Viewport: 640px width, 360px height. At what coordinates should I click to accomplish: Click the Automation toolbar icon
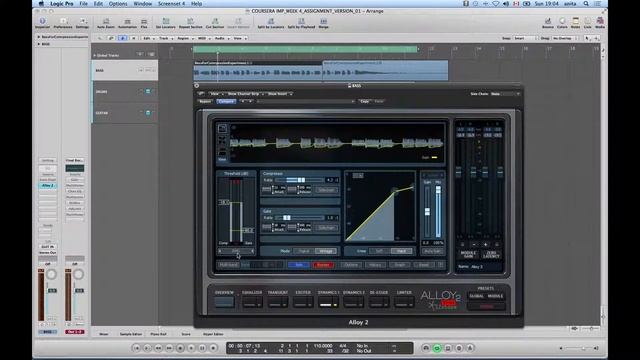coord(127,22)
